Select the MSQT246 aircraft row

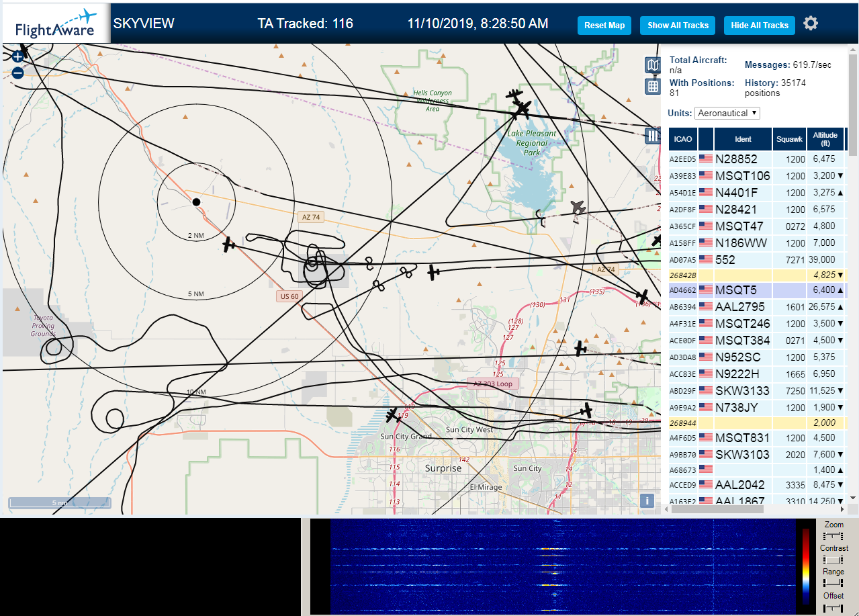tap(758, 324)
